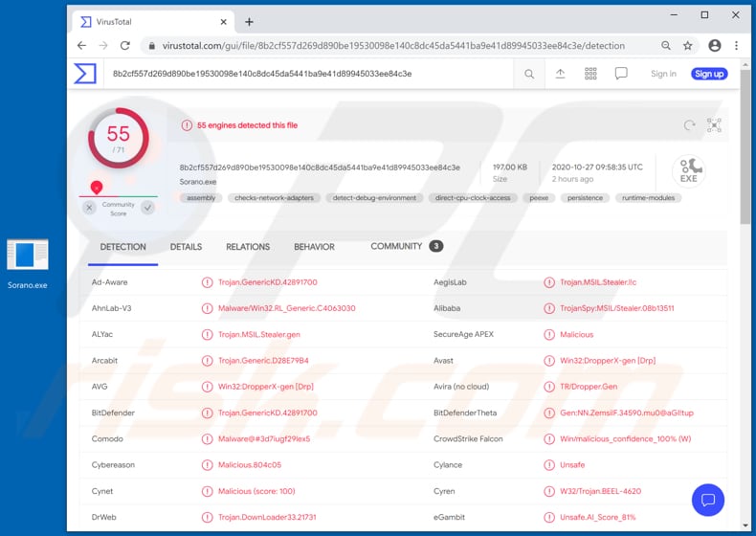Open the COMMUNITY tab
This screenshot has width=756, height=536.
[x=407, y=246]
